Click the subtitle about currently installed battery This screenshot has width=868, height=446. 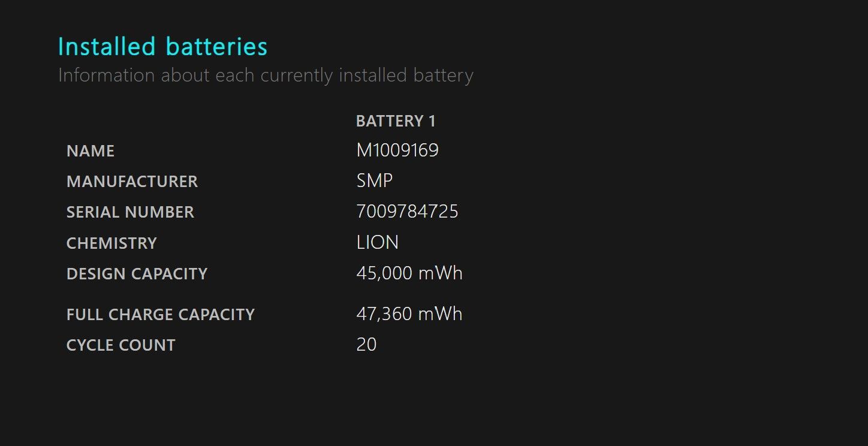[x=266, y=76]
